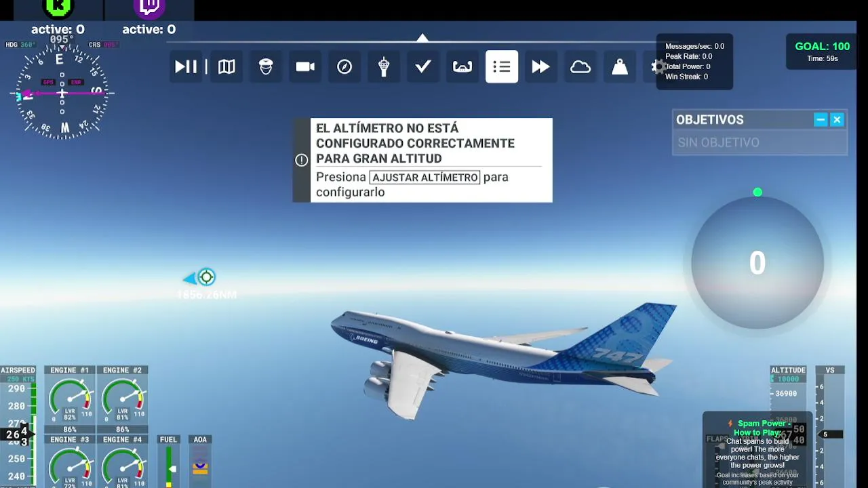Click the Win Streak: 0 stat
This screenshot has width=868, height=488.
(686, 77)
